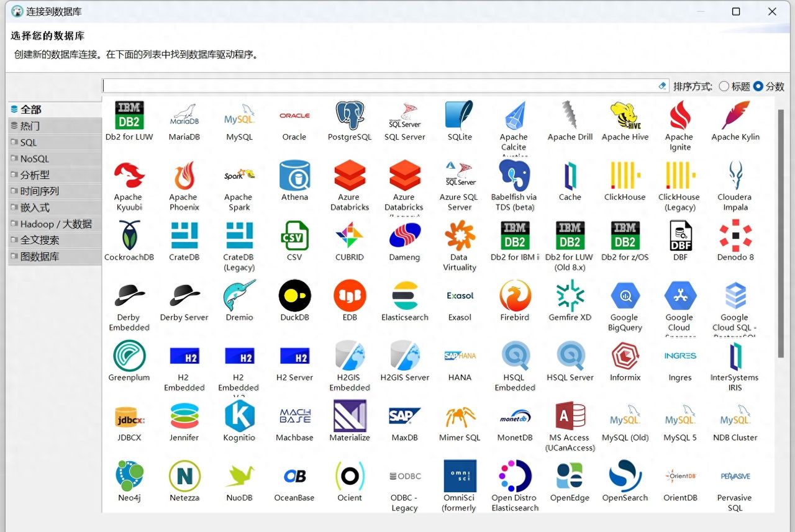Select the Apache Kylin driver
Image resolution: width=795 pixels, height=532 pixels.
point(735,115)
